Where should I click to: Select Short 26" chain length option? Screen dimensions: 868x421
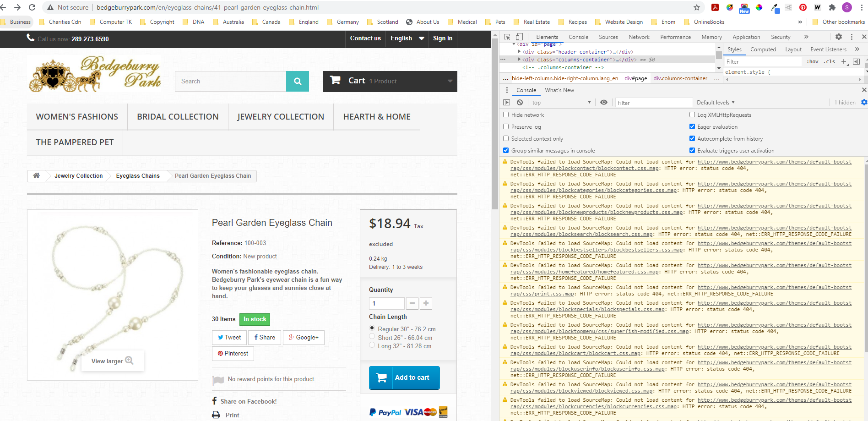click(372, 337)
